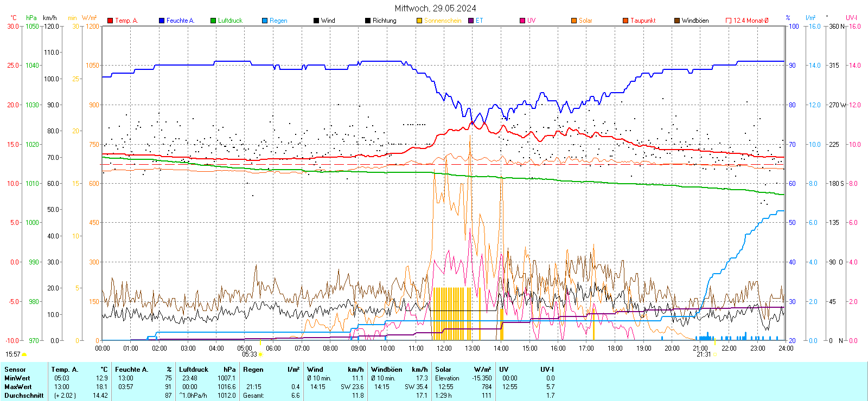Toggle the empty 12.4 Monat-Ø legend box
The width and height of the screenshot is (868, 401).
[729, 21]
